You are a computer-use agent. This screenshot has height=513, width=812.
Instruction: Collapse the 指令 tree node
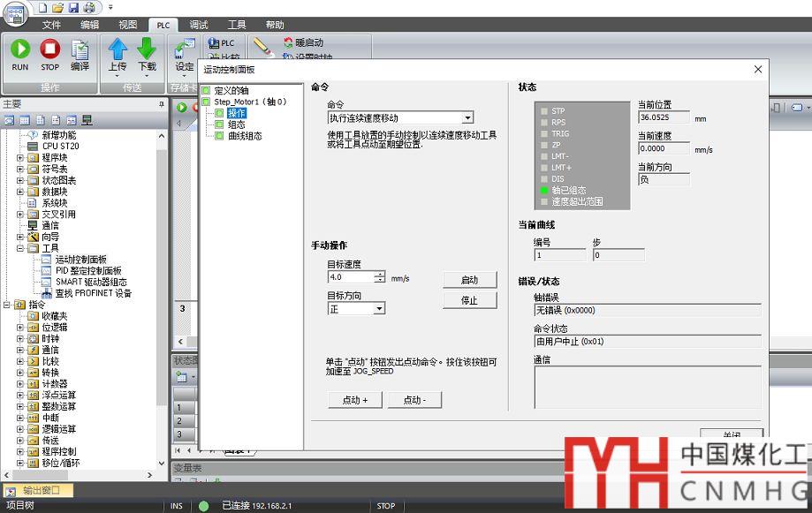tap(7, 305)
